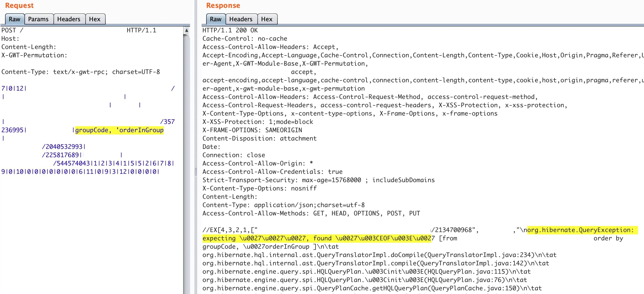View the Response Hex tab
This screenshot has height=294, width=644.
point(266,19)
